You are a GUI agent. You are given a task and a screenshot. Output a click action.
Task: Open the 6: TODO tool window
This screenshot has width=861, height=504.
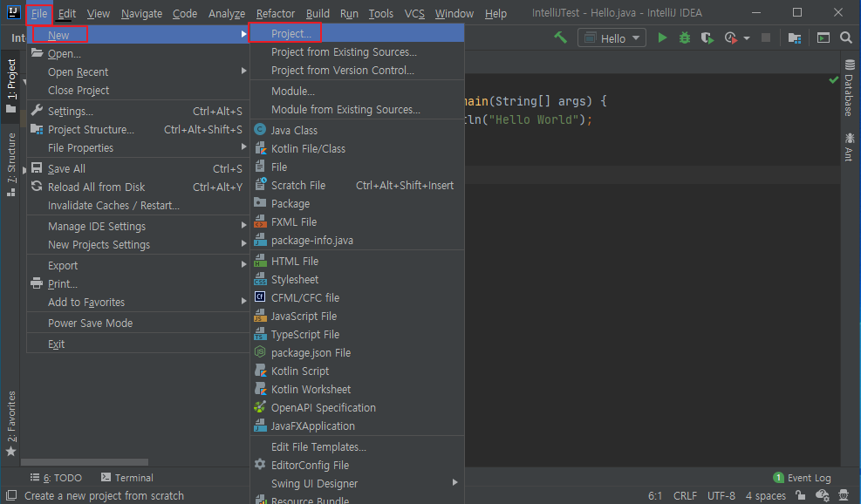click(x=56, y=478)
